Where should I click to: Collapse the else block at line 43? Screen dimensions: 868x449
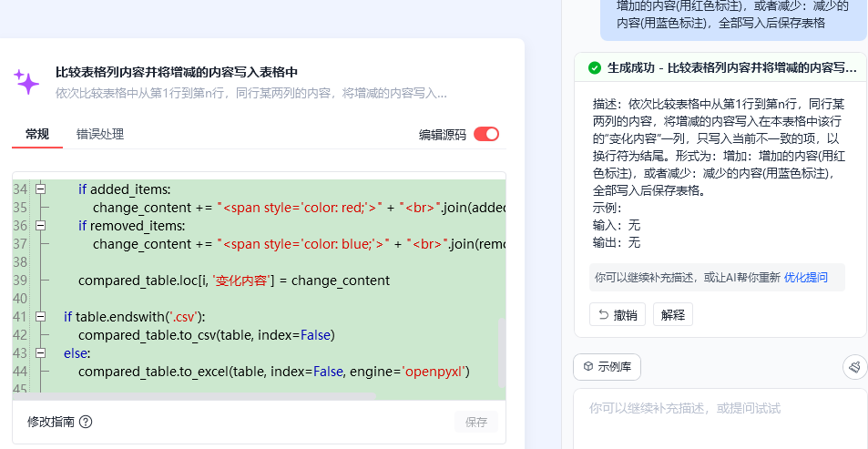click(40, 352)
